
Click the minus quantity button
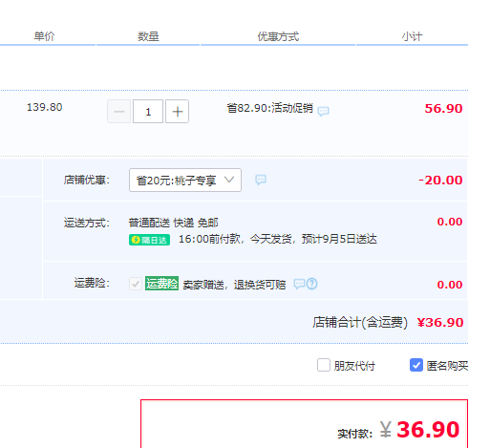point(119,112)
